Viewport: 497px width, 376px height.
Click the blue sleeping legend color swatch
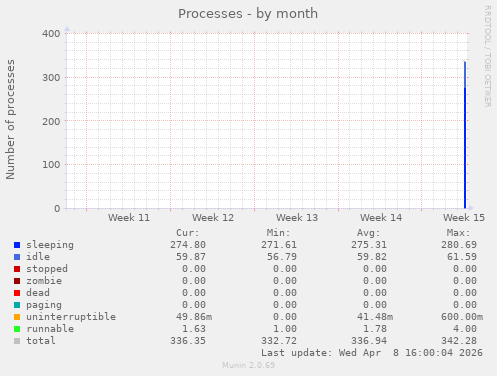click(17, 245)
